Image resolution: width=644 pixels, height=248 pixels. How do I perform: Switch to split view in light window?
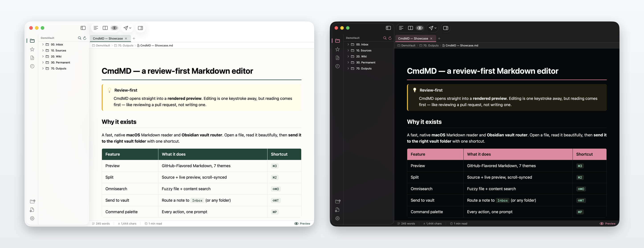point(105,28)
